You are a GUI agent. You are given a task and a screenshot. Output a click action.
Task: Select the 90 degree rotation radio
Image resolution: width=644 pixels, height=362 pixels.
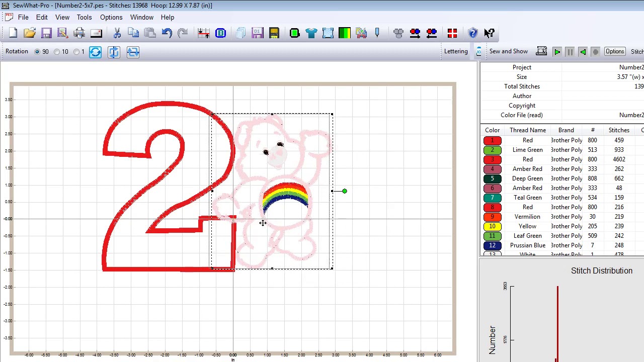pyautogui.click(x=37, y=52)
